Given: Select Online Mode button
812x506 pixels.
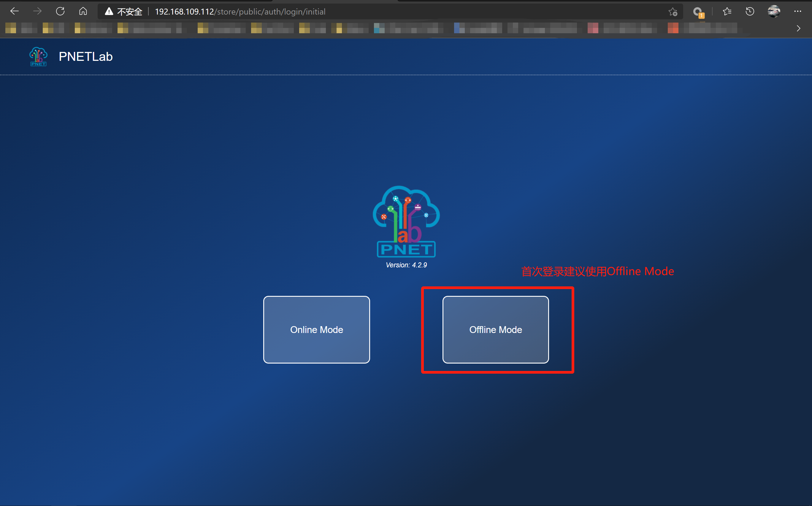Looking at the screenshot, I should (316, 330).
